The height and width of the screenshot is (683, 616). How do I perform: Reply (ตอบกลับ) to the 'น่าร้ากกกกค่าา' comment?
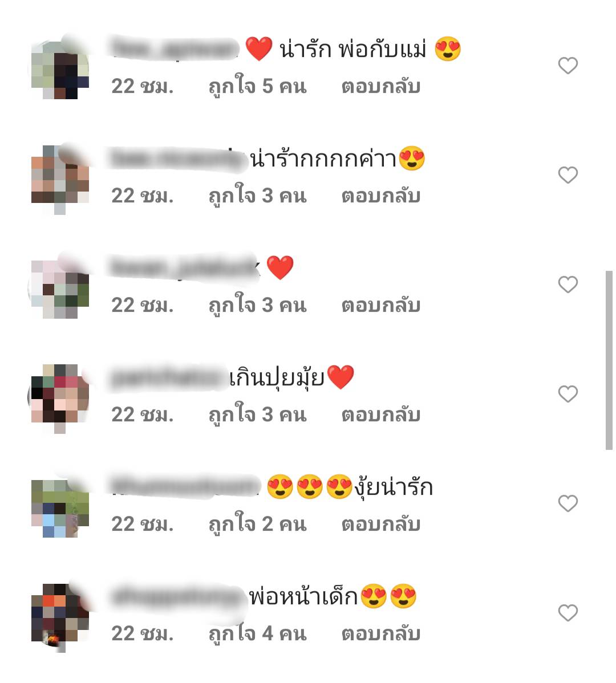click(x=381, y=196)
